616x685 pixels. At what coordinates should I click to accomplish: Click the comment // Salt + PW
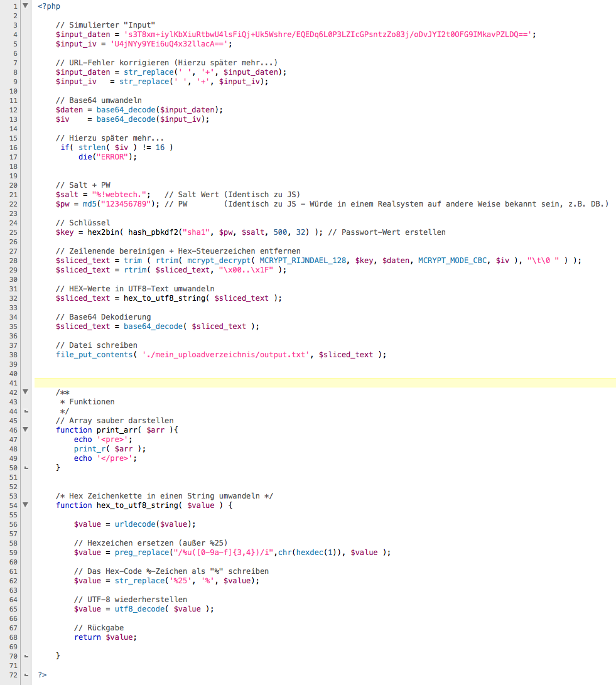83,185
